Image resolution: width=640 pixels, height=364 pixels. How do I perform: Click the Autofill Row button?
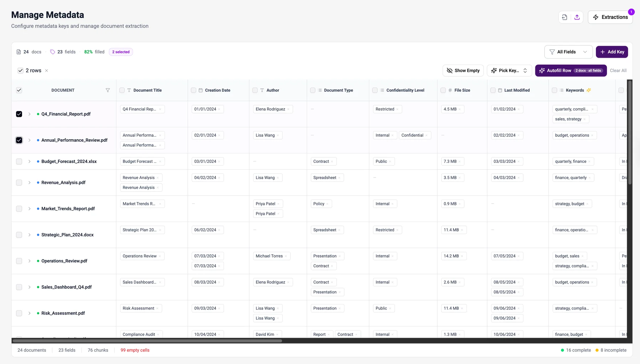571,71
